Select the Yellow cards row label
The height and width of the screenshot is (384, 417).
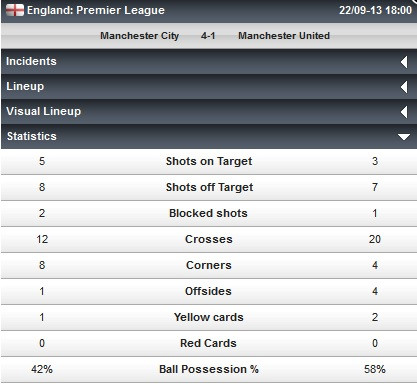click(x=209, y=317)
